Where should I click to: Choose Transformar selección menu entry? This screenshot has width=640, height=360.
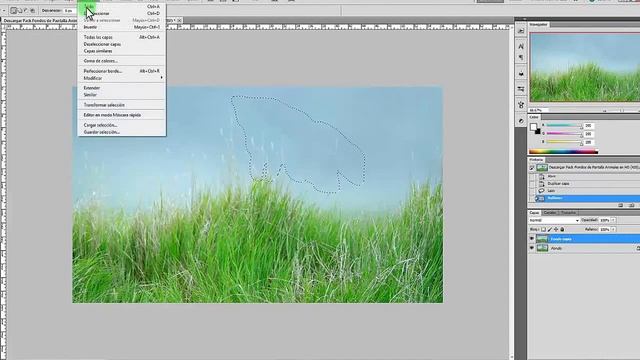pyautogui.click(x=122, y=105)
